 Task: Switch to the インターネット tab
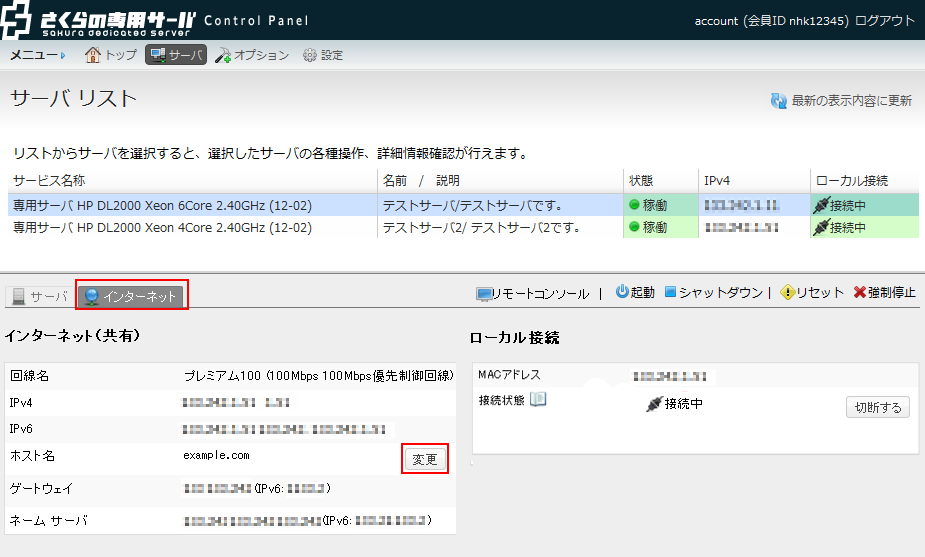pyautogui.click(x=132, y=296)
